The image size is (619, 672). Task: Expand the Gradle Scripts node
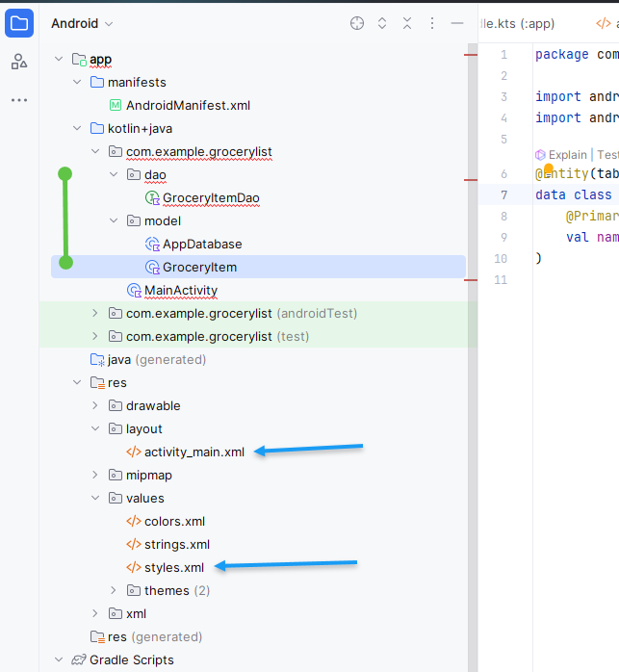coord(60,660)
